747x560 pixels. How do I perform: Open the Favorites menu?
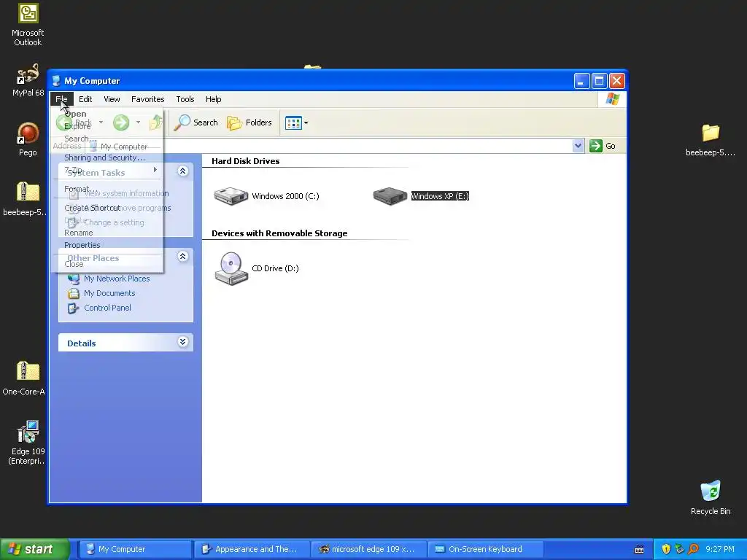pos(147,99)
